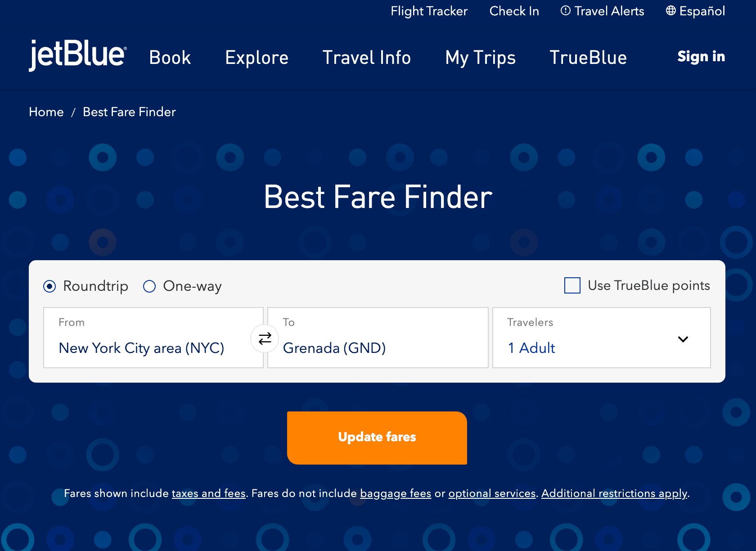Open the 1 Adult travelers selector
The image size is (756, 551).
(531, 348)
